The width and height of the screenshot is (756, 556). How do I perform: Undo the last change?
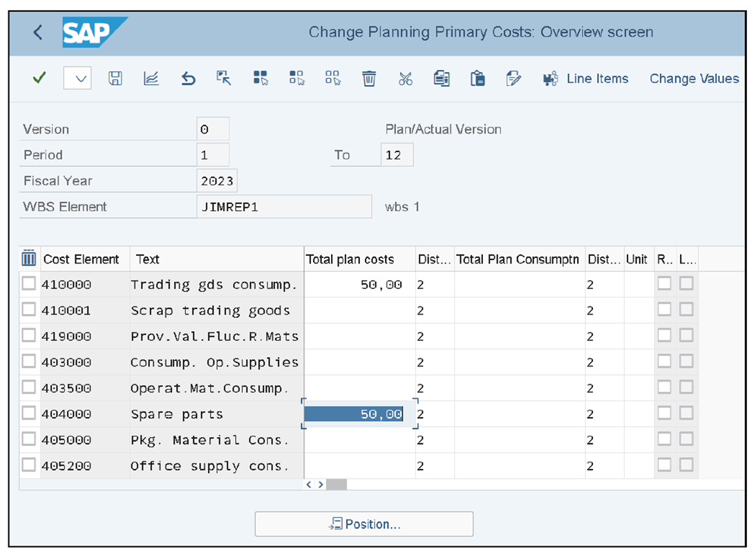187,78
